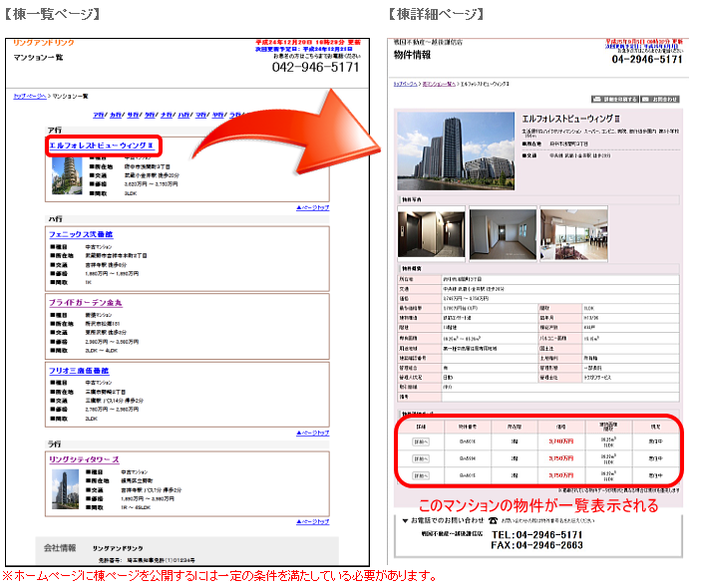Click トップページへ breadcrumb on list page
This screenshot has width=702, height=588.
[x=30, y=97]
